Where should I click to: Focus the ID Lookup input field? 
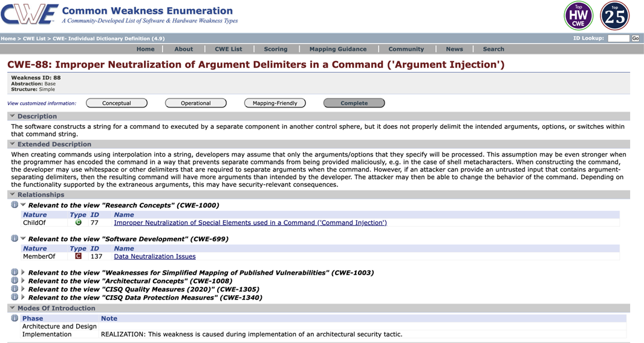[619, 38]
